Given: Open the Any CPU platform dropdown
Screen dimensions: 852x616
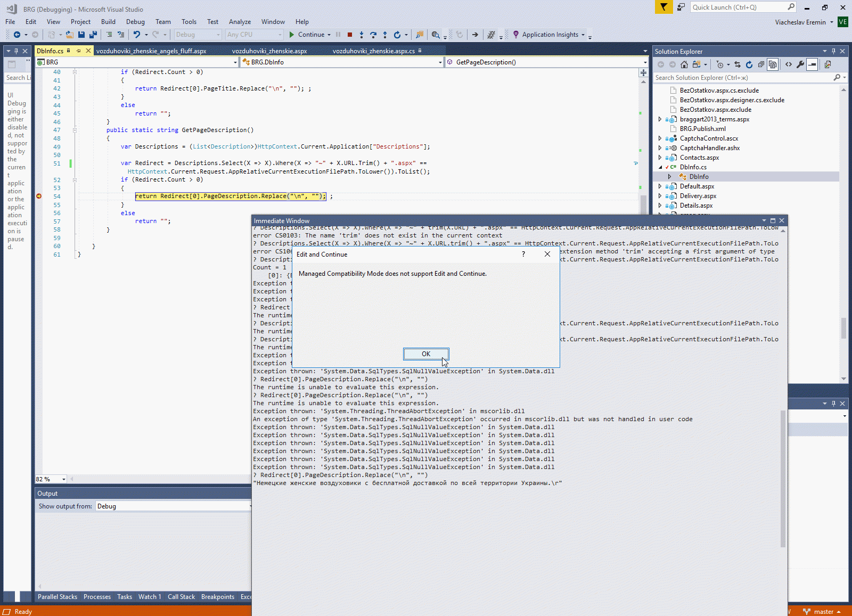Looking at the screenshot, I should 281,34.
